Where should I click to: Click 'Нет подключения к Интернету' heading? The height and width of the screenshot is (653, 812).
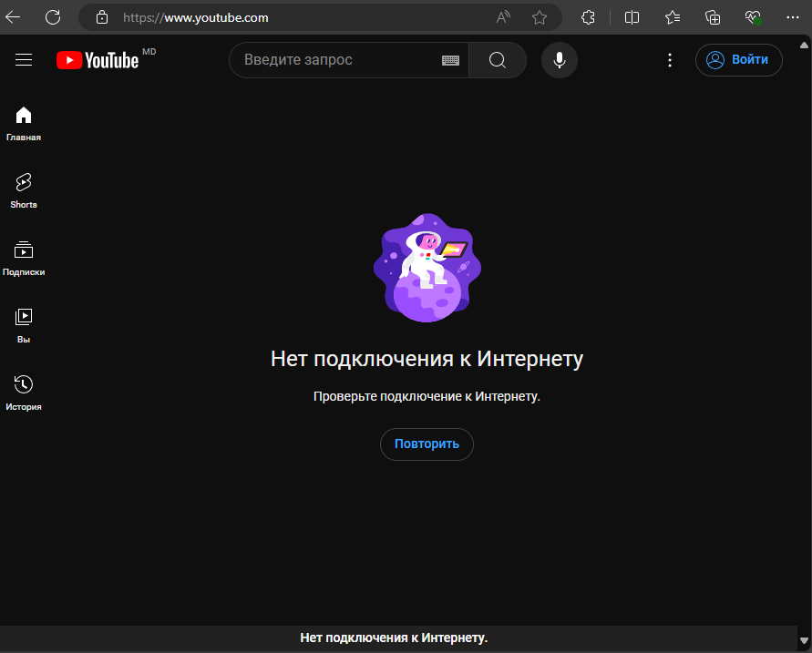(x=427, y=359)
